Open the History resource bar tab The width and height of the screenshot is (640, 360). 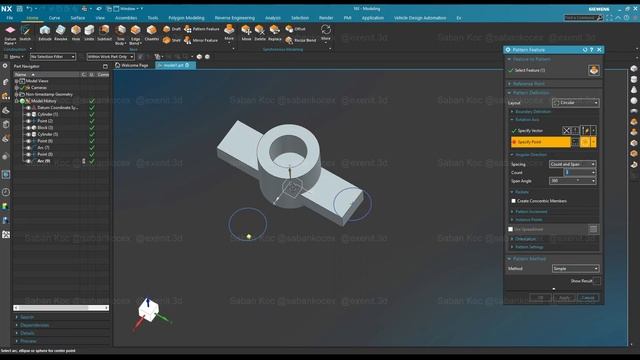[x=6, y=192]
